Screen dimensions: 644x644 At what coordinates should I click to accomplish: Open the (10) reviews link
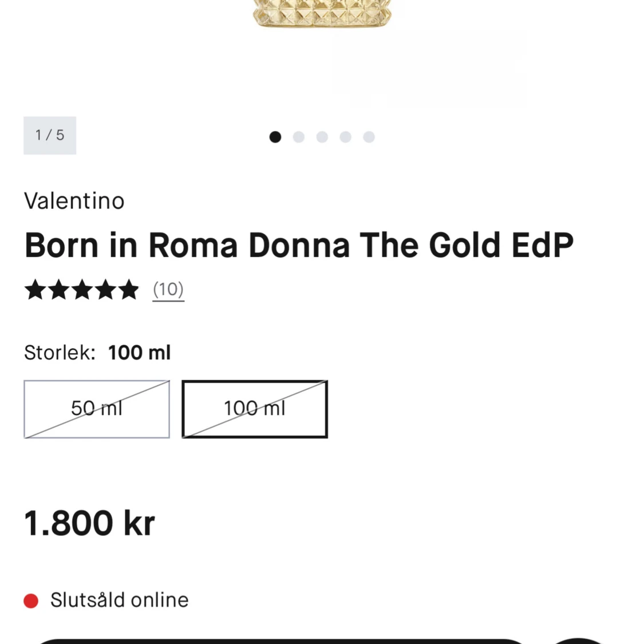click(x=168, y=290)
